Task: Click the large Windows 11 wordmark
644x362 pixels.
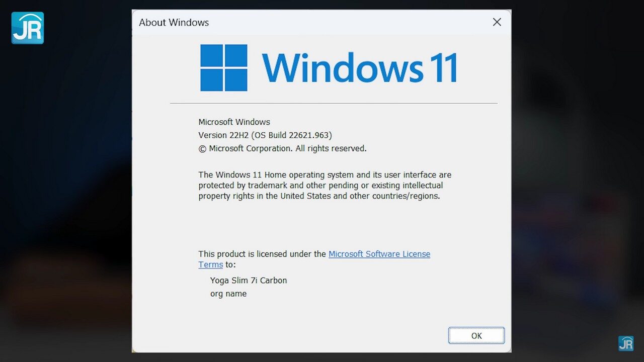Action: [x=359, y=68]
